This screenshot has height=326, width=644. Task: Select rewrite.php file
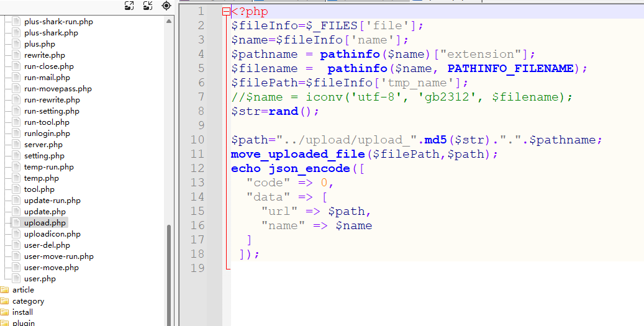point(44,55)
